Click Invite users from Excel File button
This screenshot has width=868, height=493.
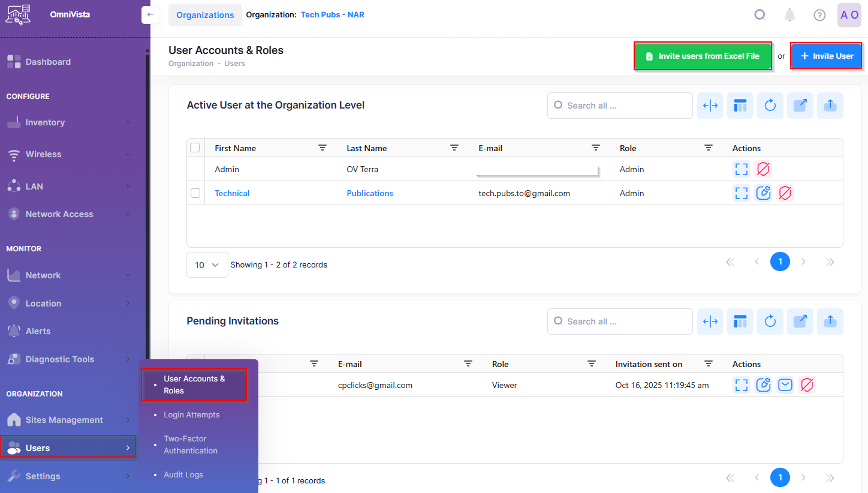pyautogui.click(x=703, y=56)
